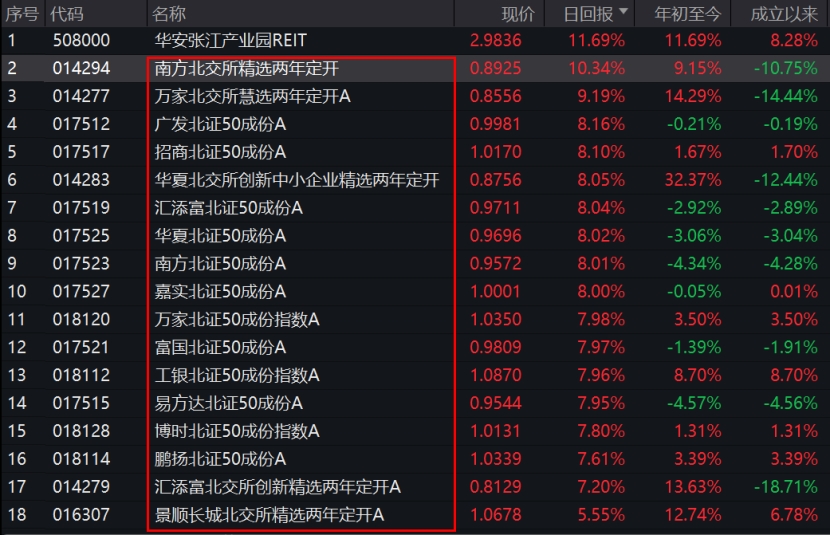Select fund 汇添富北交所创新精选两年定开A

(x=278, y=487)
